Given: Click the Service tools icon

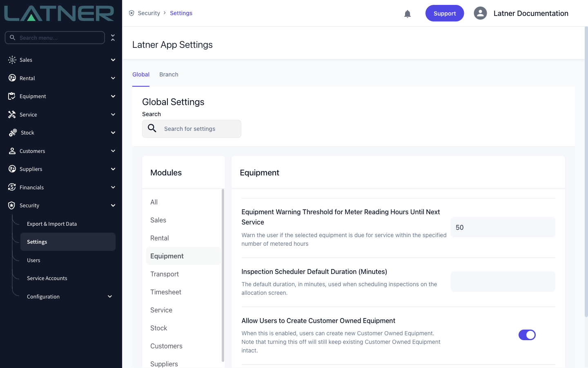Looking at the screenshot, I should coord(12,114).
